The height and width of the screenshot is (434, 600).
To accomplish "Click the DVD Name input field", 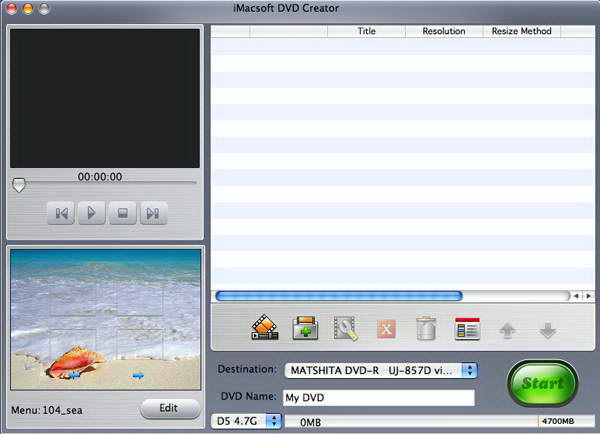I will (x=379, y=398).
